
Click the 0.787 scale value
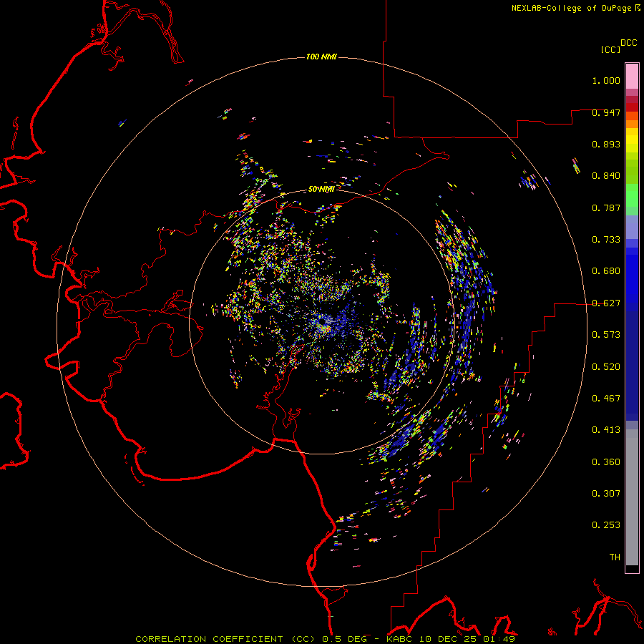tap(606, 208)
